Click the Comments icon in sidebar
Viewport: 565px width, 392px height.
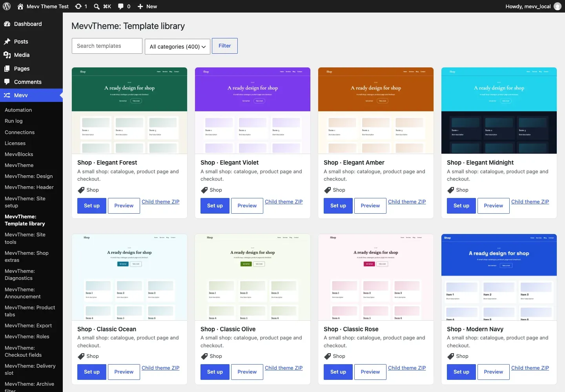click(x=7, y=82)
